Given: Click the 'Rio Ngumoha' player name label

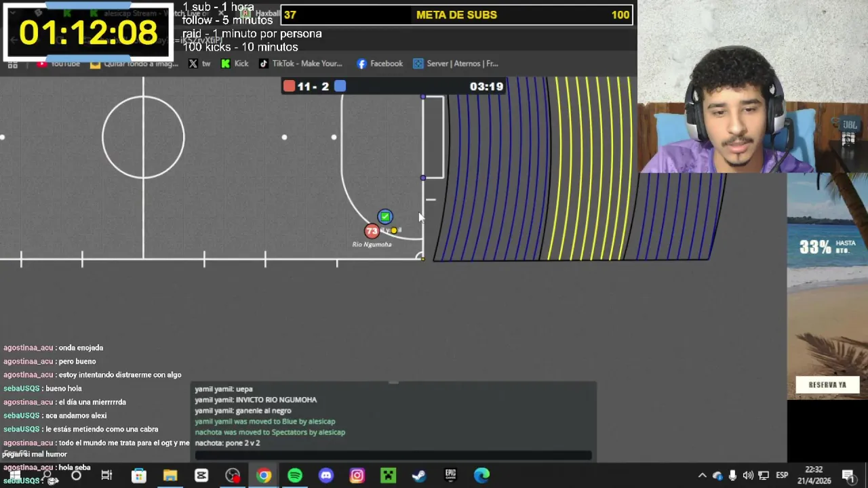Looking at the screenshot, I should click(372, 245).
